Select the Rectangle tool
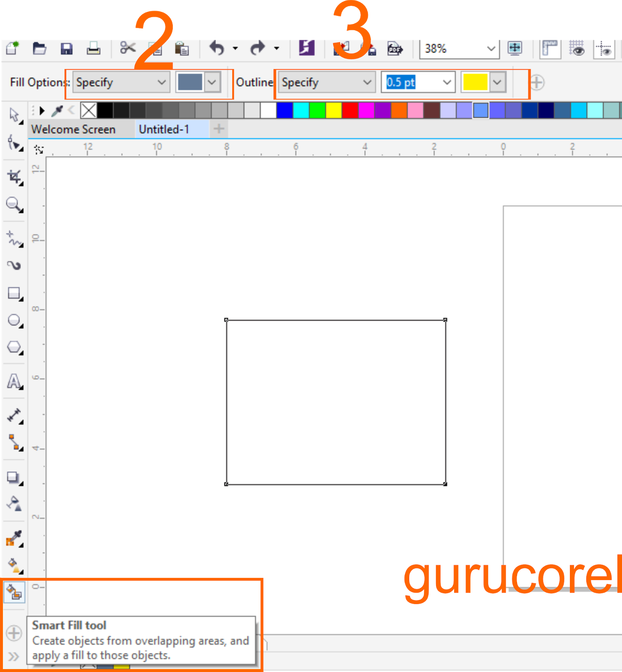This screenshot has height=672, width=622. click(x=15, y=294)
